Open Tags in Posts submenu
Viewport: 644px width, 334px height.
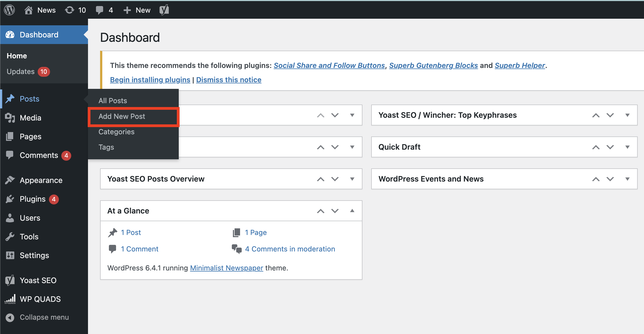[106, 147]
